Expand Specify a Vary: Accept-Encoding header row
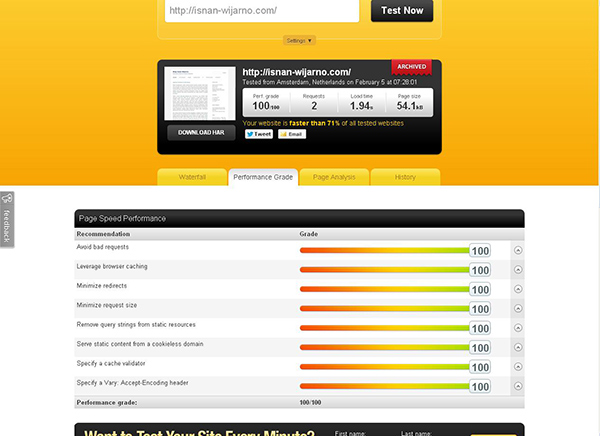Screen dimensions: 600x436 pyautogui.click(x=518, y=386)
